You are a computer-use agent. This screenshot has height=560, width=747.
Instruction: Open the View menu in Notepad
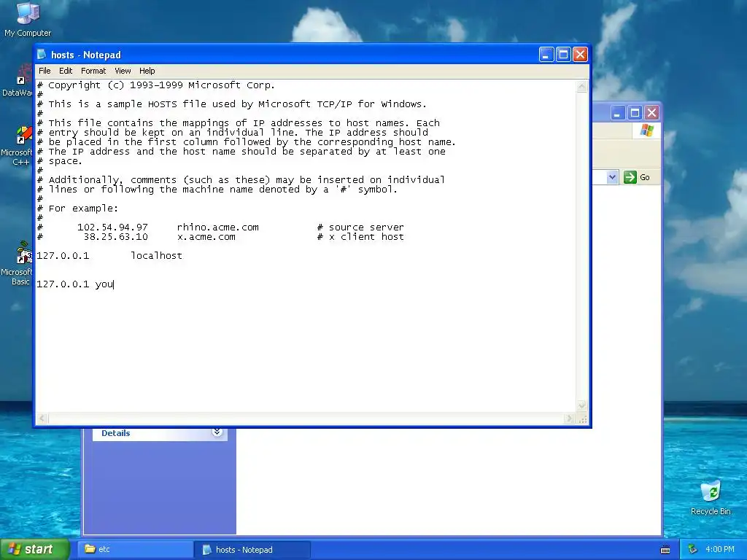click(123, 71)
